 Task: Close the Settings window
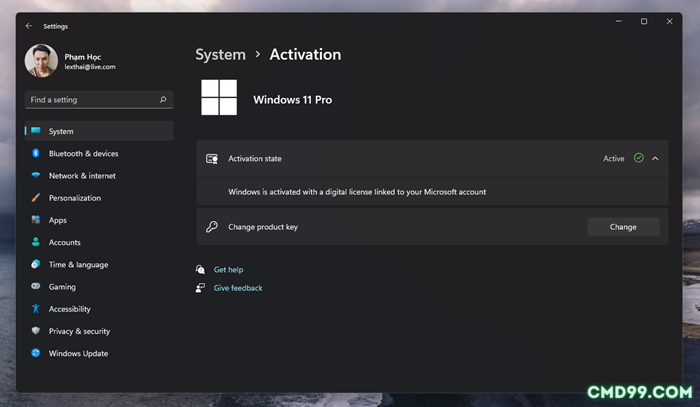[669, 21]
